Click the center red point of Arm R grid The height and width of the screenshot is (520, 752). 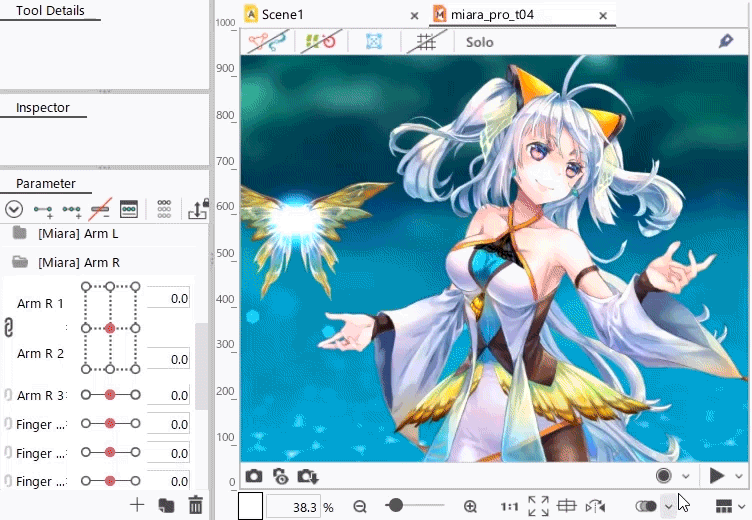[110, 328]
